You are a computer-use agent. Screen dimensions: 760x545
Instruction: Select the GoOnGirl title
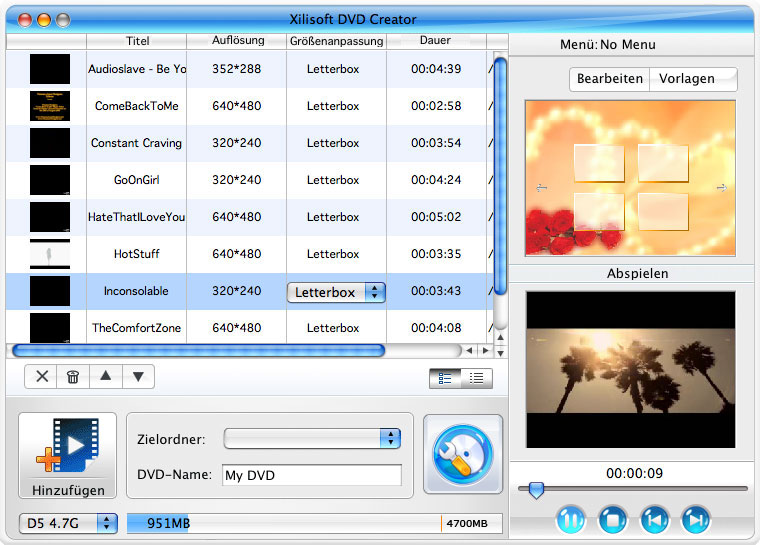click(137, 180)
